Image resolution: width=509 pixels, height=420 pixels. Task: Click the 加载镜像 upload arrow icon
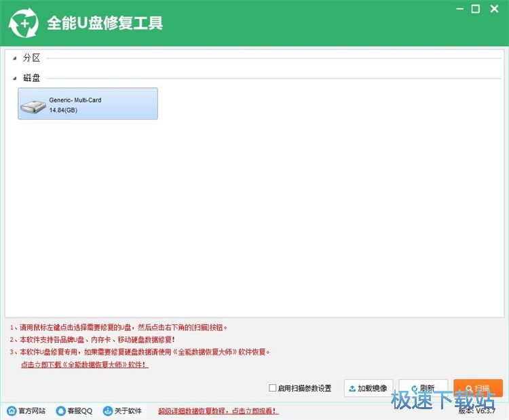(x=352, y=388)
